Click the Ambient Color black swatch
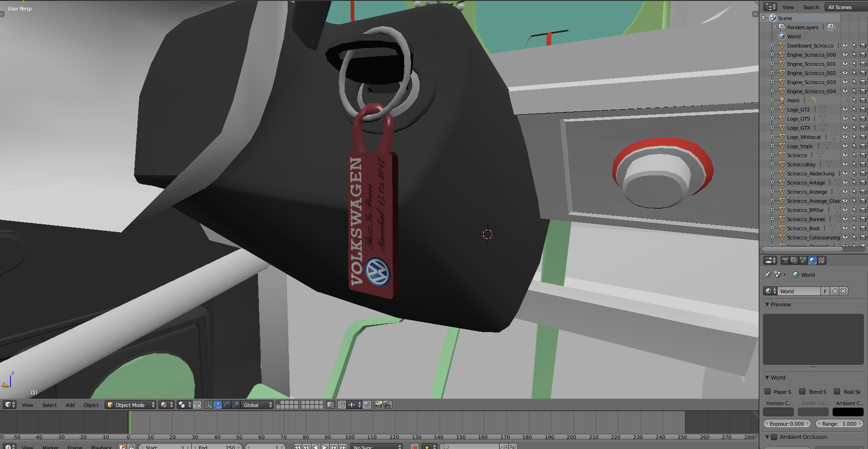Screen dimensions: 868x449 click(x=848, y=412)
